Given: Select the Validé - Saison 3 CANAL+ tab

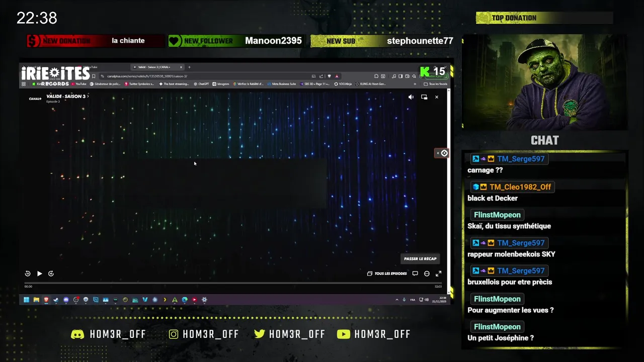Looking at the screenshot, I should click(x=157, y=67).
